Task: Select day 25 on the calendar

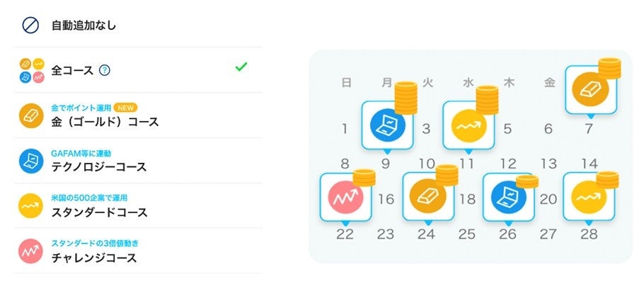Action: click(467, 234)
